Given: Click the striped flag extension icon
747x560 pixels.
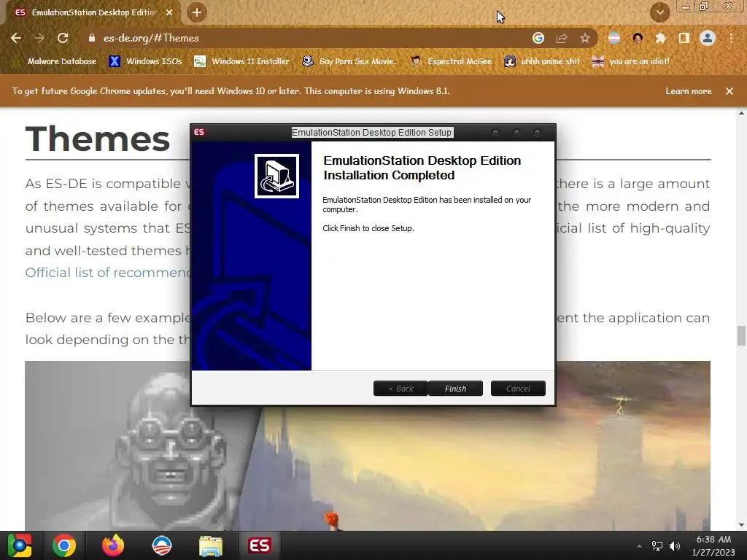Looking at the screenshot, I should 614,38.
